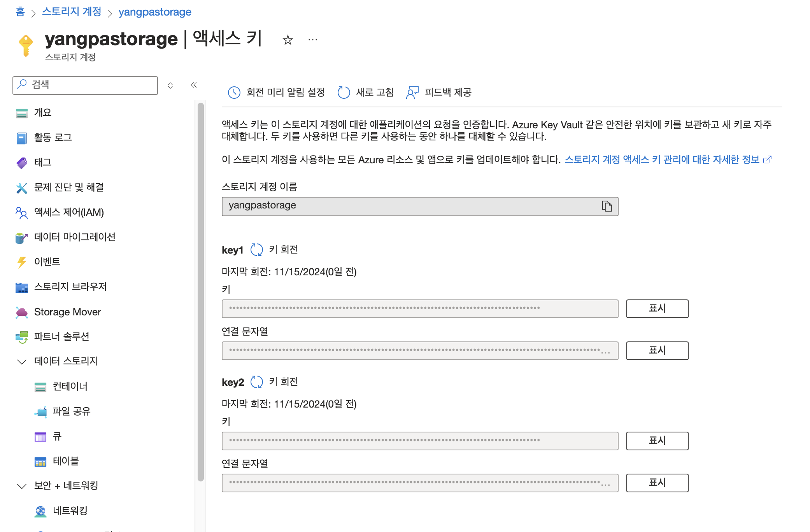Collapse the 보안 + 네트워킹 section
810x532 pixels.
coord(22,486)
